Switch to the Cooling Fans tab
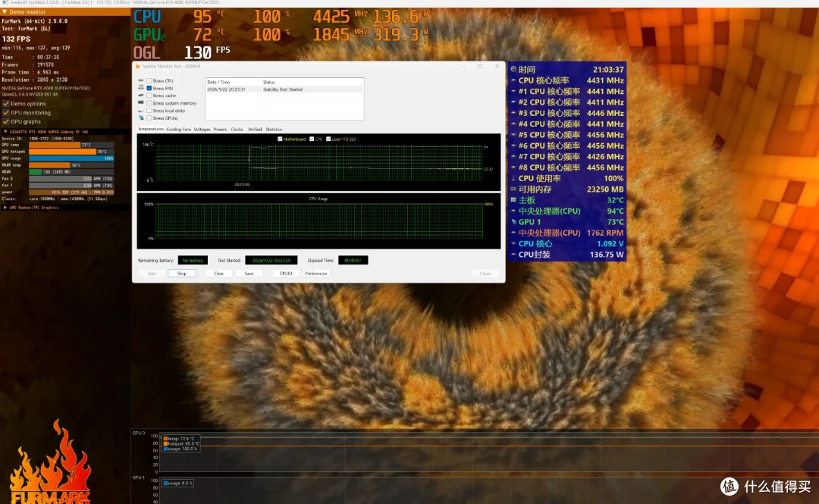This screenshot has width=819, height=504. pyautogui.click(x=178, y=130)
